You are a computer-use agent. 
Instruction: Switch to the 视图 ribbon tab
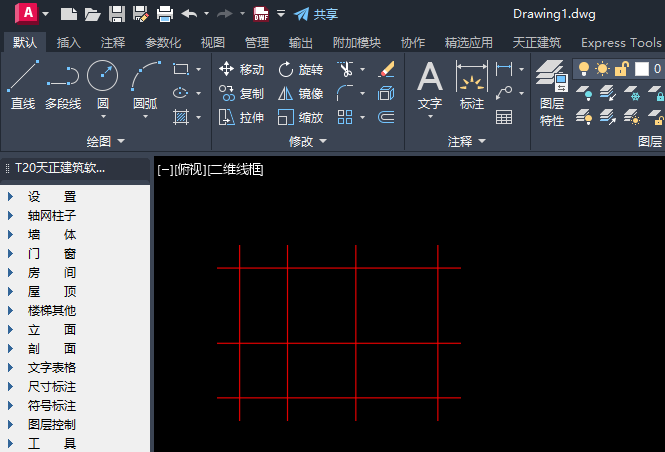tap(212, 42)
